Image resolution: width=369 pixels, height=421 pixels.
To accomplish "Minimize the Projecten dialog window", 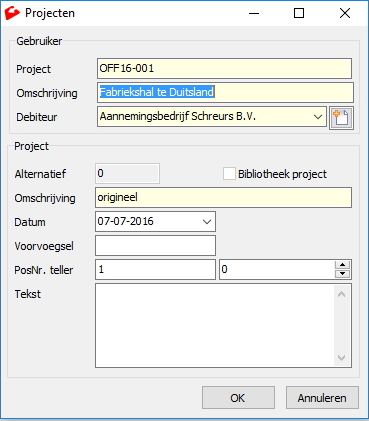I will 254,13.
